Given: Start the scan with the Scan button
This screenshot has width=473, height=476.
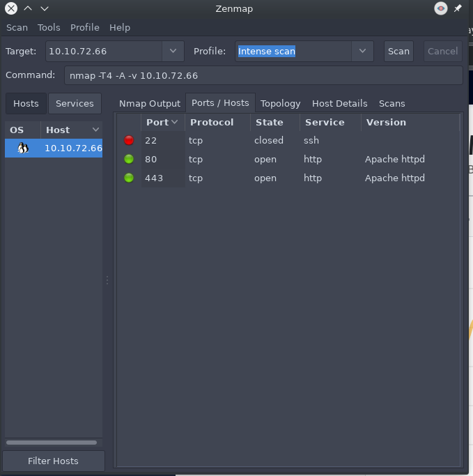Looking at the screenshot, I should pyautogui.click(x=398, y=52).
